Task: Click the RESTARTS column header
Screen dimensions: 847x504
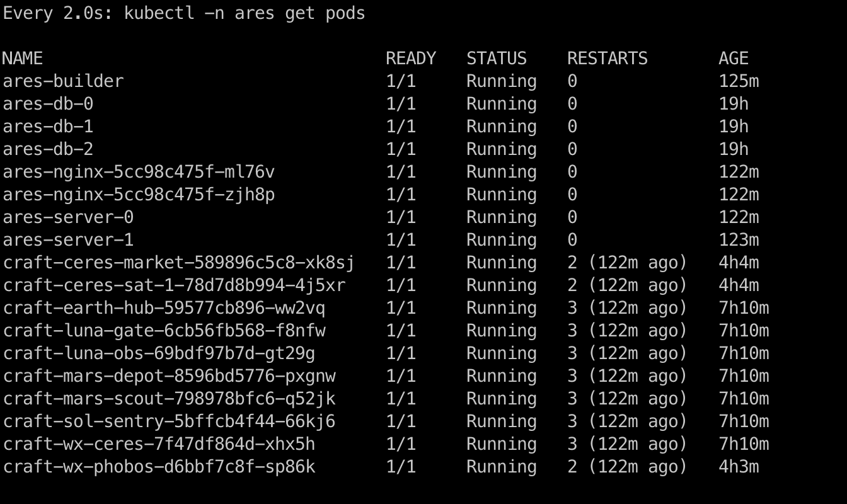Action: pyautogui.click(x=608, y=59)
